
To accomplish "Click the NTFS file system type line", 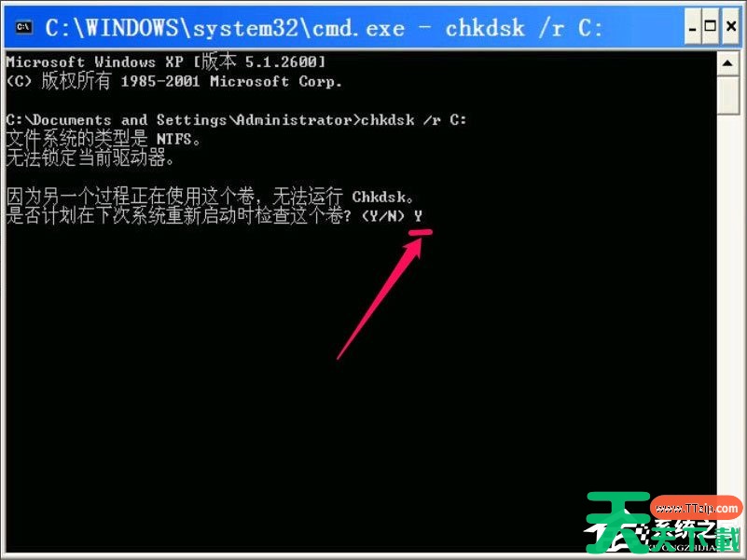I will (x=104, y=139).
